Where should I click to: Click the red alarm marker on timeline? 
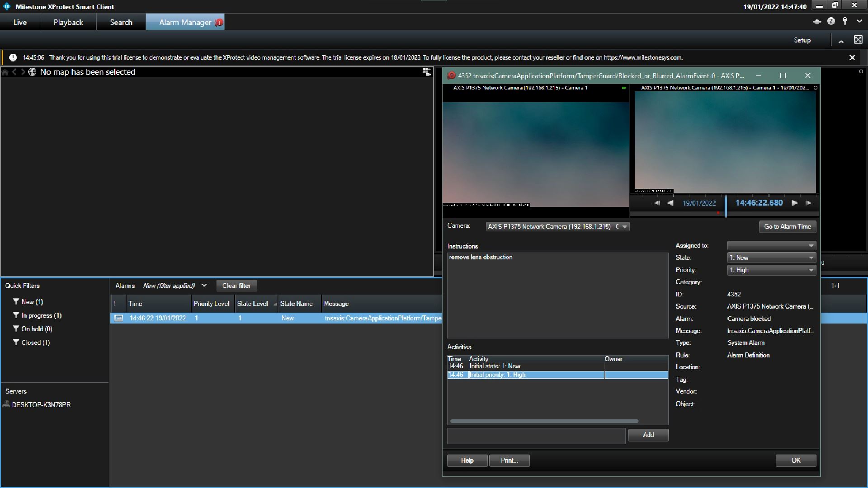click(x=718, y=213)
